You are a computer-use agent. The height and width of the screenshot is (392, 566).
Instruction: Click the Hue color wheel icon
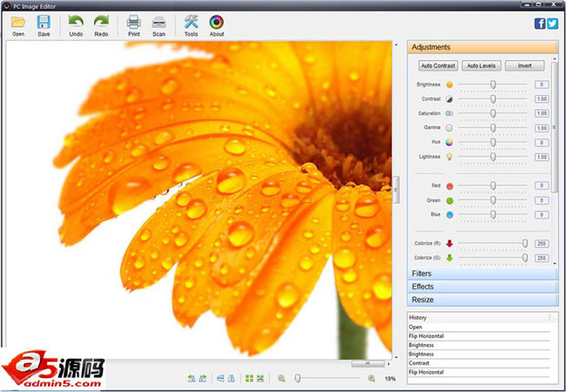pos(449,142)
